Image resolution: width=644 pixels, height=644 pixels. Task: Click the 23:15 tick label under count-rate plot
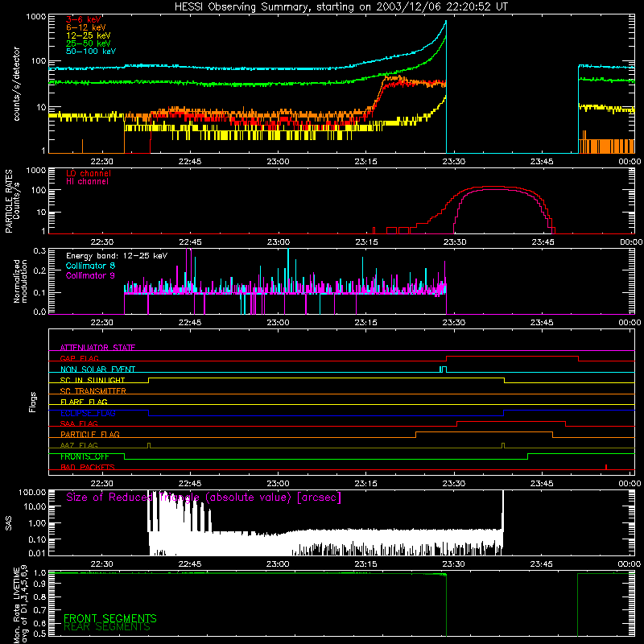click(366, 162)
